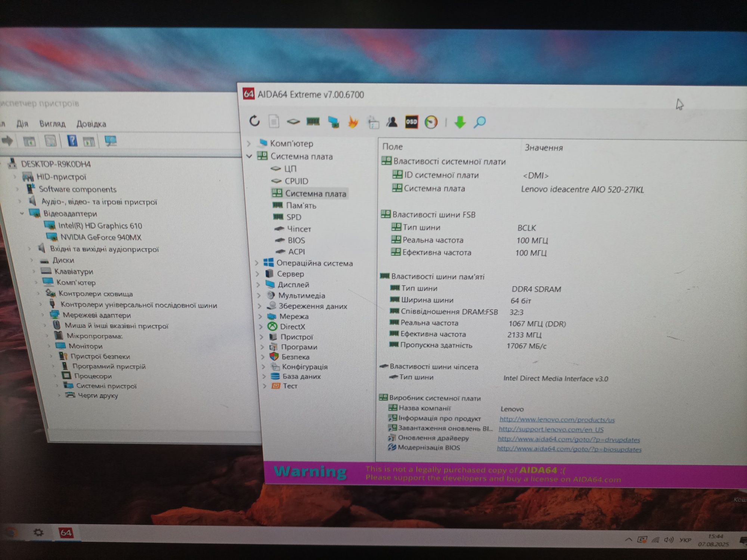Open the gauge benchmark icon
Viewport: 747px width, 560px height.
(x=431, y=122)
